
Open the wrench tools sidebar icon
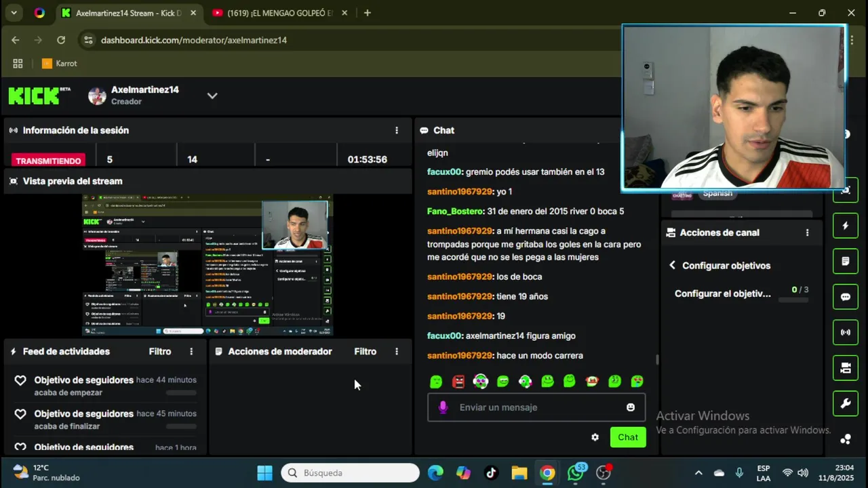[845, 404]
